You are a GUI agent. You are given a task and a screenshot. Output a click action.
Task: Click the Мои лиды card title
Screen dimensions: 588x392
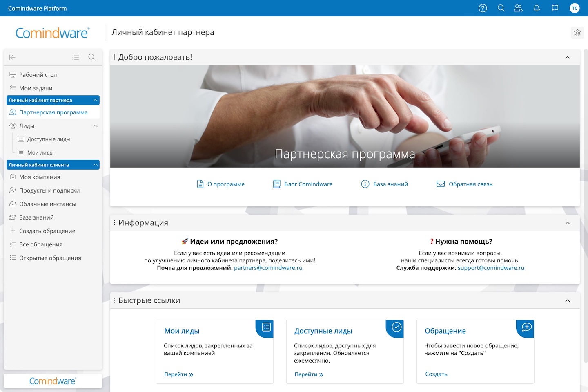click(x=182, y=331)
